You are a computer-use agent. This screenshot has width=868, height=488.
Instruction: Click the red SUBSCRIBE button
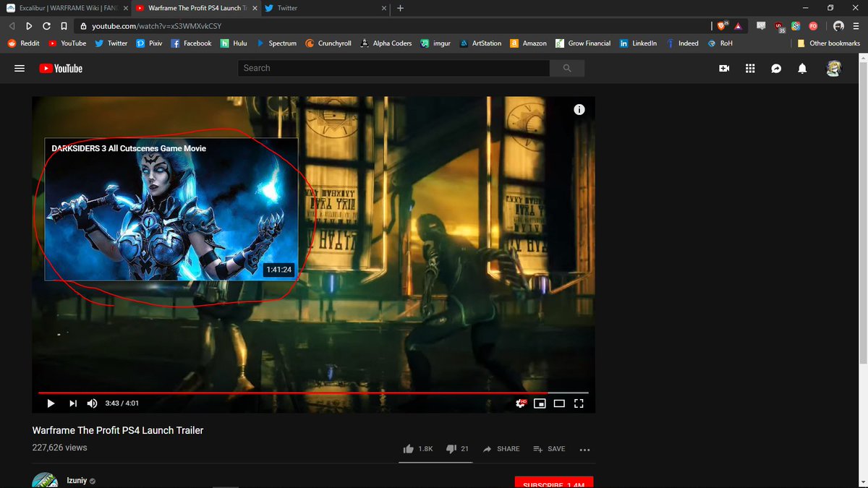click(554, 483)
